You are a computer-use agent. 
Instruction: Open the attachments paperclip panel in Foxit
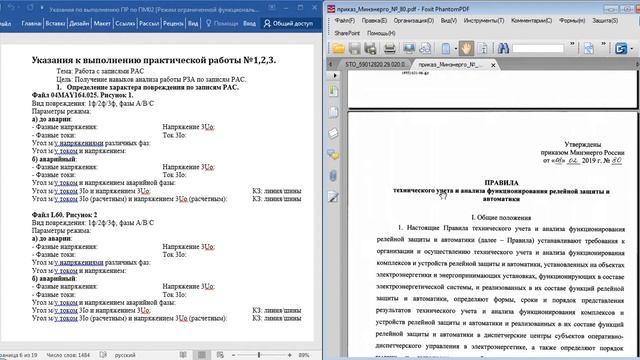(333, 176)
